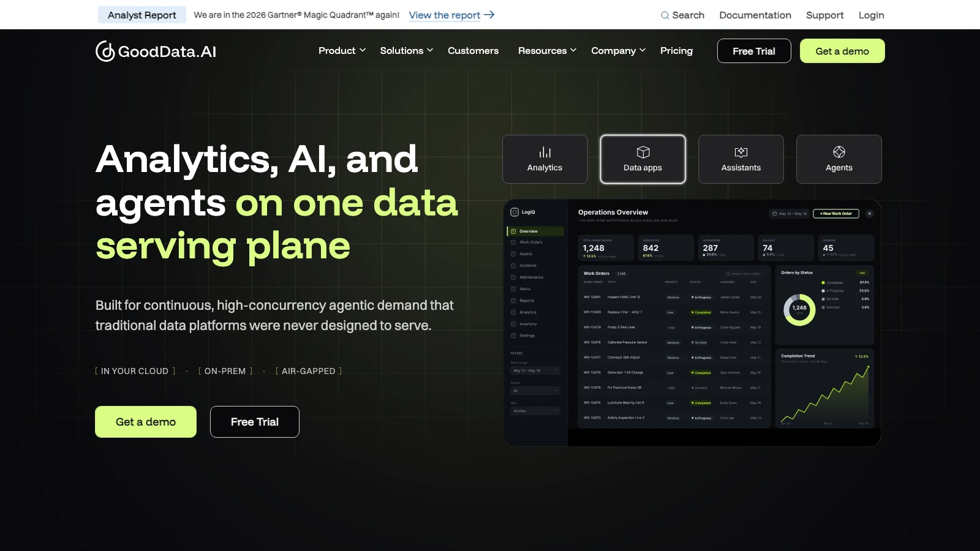Expand the Company menu
980x551 pixels.
coord(618,51)
